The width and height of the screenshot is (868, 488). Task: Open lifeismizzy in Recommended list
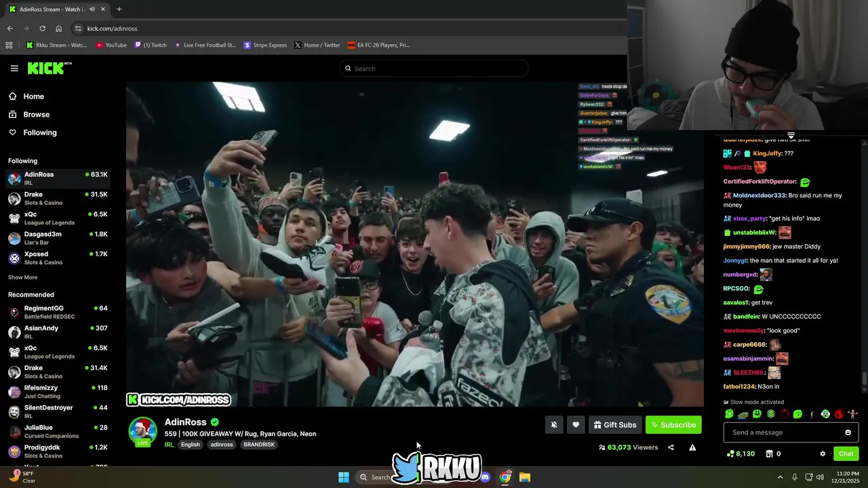pyautogui.click(x=58, y=392)
